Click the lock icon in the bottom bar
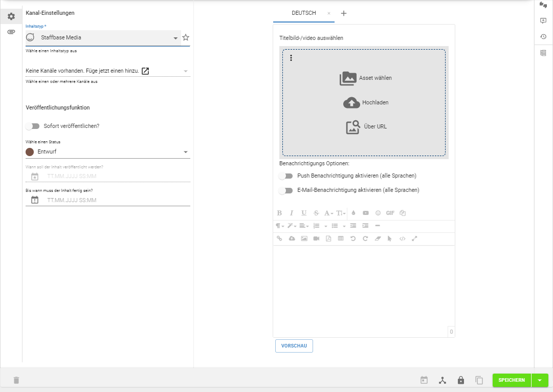This screenshot has width=553, height=392. 461,380
